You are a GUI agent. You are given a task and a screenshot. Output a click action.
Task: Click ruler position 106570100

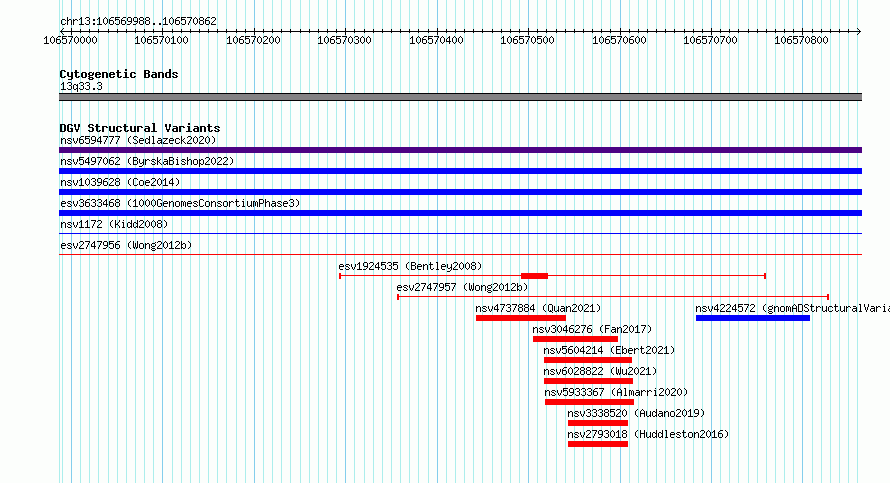(x=161, y=40)
